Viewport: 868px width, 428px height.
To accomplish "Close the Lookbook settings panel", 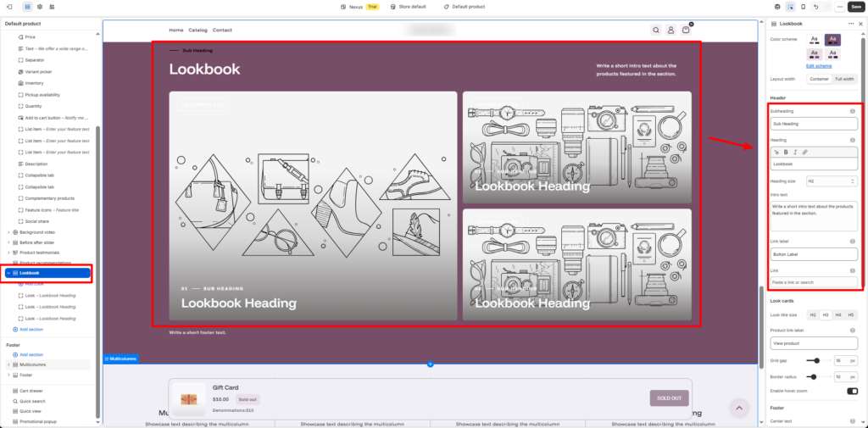I will coord(860,24).
